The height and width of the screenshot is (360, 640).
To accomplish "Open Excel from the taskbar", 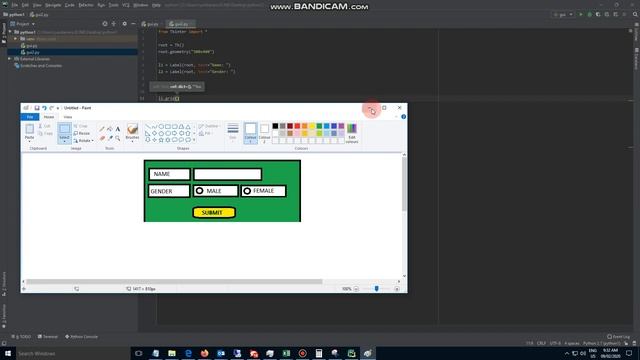I will (286, 353).
